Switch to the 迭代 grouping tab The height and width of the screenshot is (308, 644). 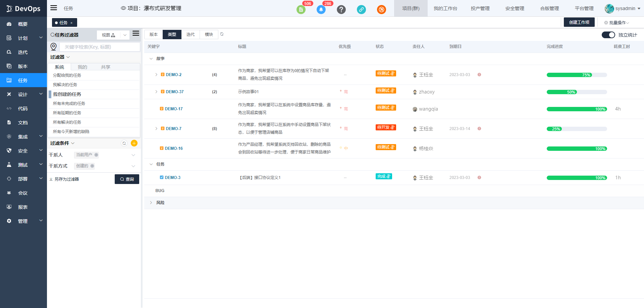click(191, 35)
